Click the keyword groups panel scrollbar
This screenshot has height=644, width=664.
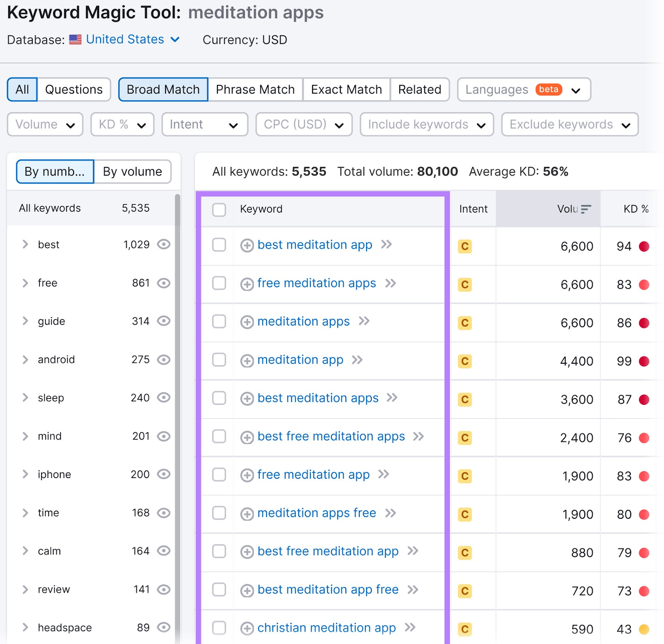tap(178, 419)
